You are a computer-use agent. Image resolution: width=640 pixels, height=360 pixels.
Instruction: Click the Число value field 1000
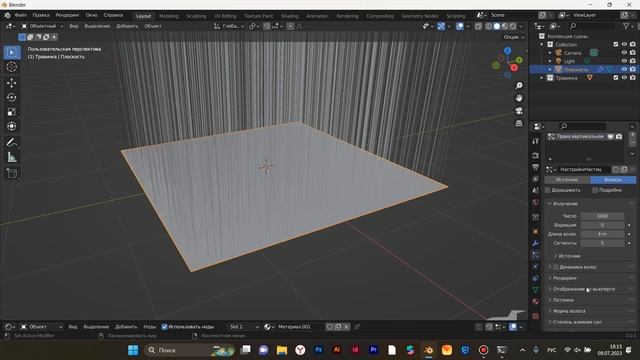point(602,216)
